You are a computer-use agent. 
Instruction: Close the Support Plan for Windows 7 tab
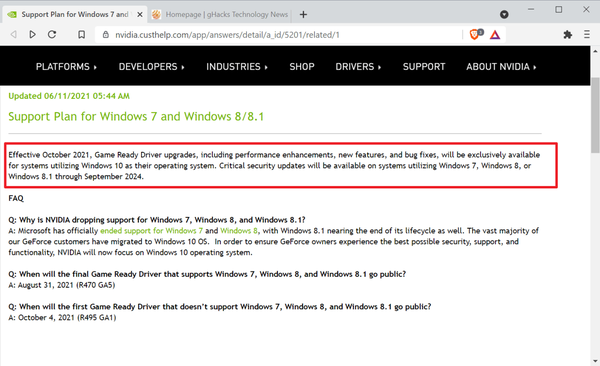pyautogui.click(x=140, y=15)
